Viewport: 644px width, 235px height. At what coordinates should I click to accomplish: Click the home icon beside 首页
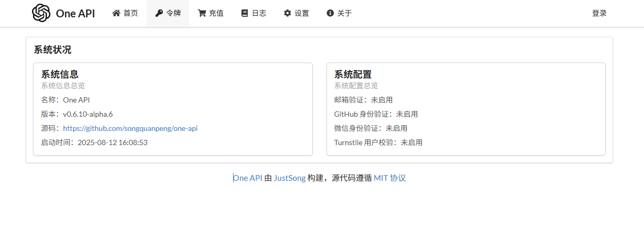[x=117, y=13]
